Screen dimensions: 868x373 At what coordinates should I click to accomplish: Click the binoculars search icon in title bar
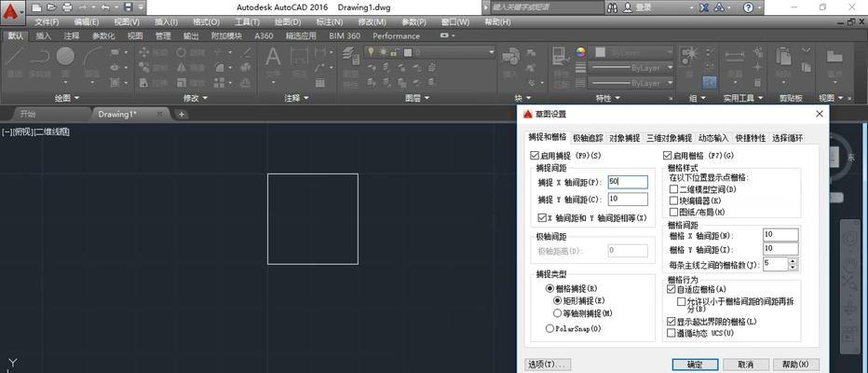pyautogui.click(x=612, y=7)
